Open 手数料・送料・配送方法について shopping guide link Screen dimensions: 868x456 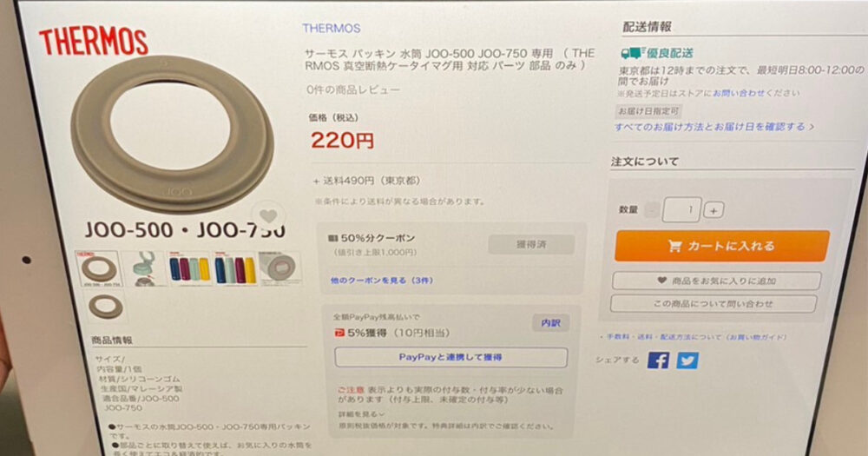click(x=695, y=337)
